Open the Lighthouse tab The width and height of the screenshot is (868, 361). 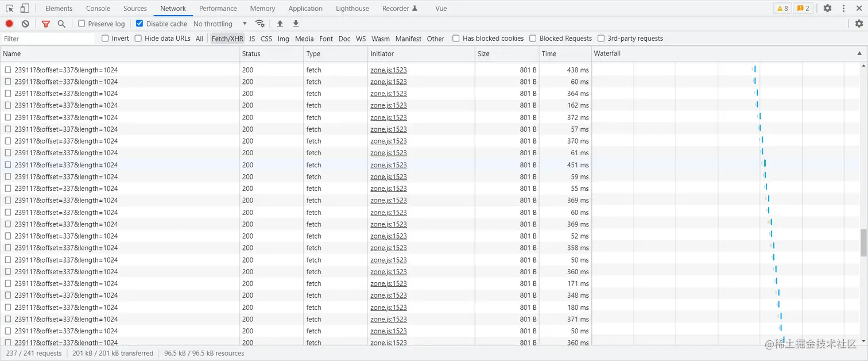352,9
